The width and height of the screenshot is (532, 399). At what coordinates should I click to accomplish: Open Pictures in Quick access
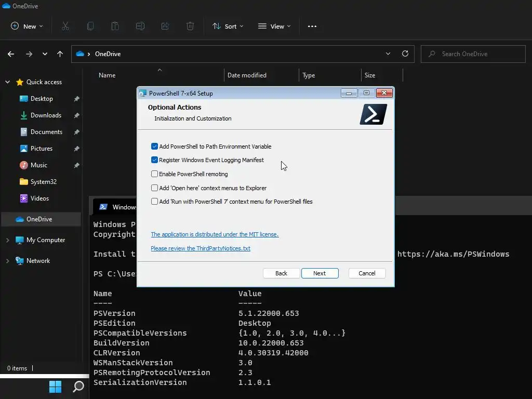(x=42, y=149)
